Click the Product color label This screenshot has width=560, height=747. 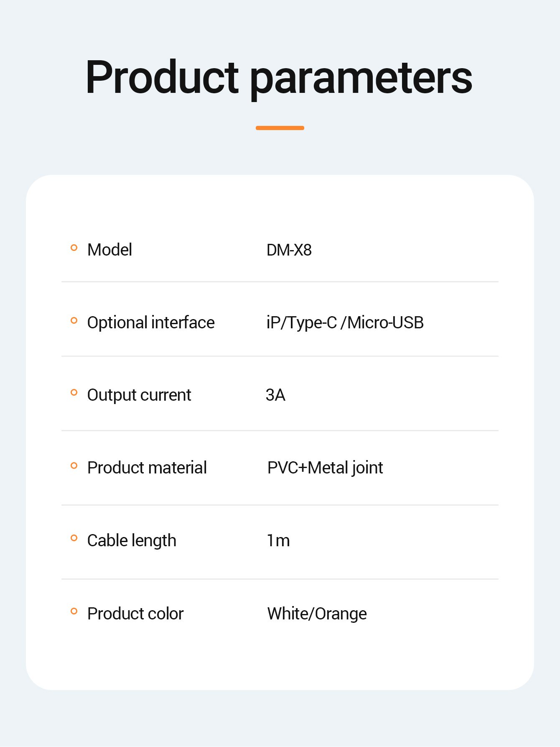point(135,614)
